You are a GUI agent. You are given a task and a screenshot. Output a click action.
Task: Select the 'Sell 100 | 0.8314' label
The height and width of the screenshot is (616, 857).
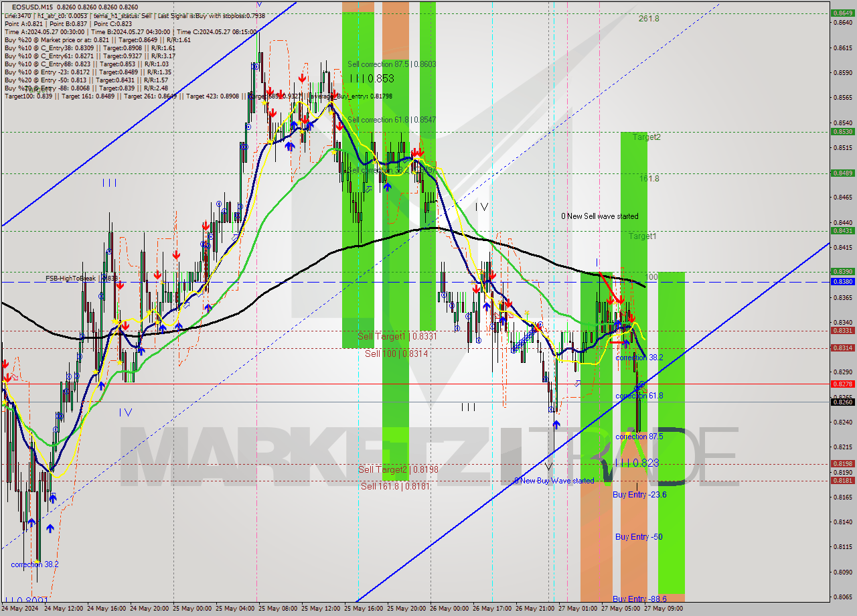click(x=396, y=354)
